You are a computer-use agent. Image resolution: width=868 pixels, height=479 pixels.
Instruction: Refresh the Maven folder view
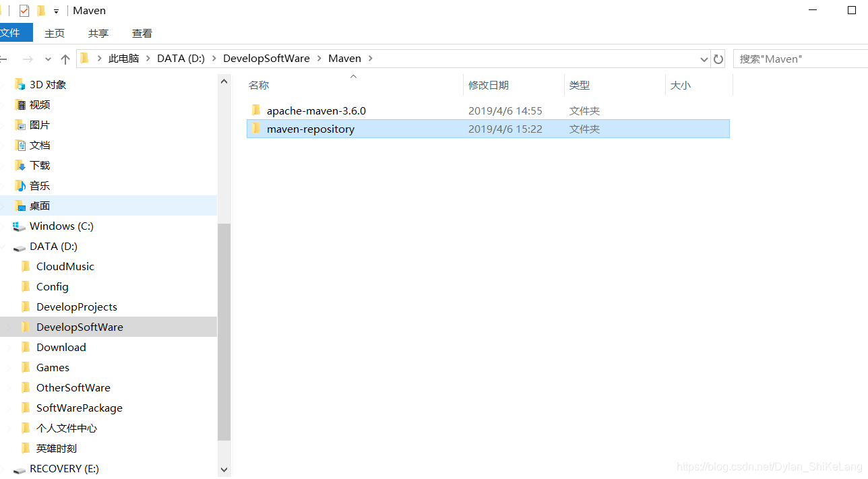(718, 59)
